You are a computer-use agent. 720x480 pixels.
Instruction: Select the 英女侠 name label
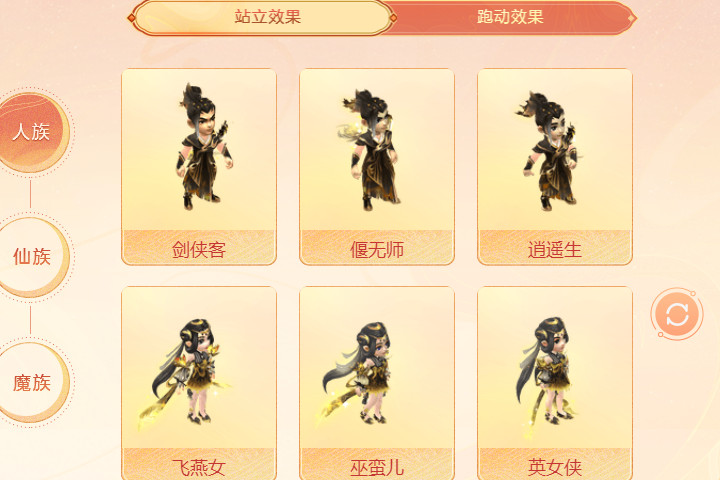(555, 468)
